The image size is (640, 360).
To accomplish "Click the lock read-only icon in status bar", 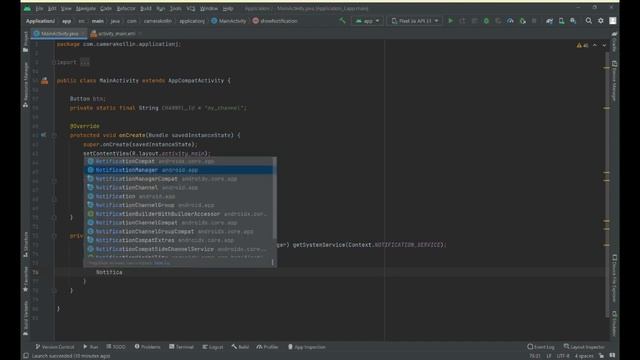I will click(601, 356).
